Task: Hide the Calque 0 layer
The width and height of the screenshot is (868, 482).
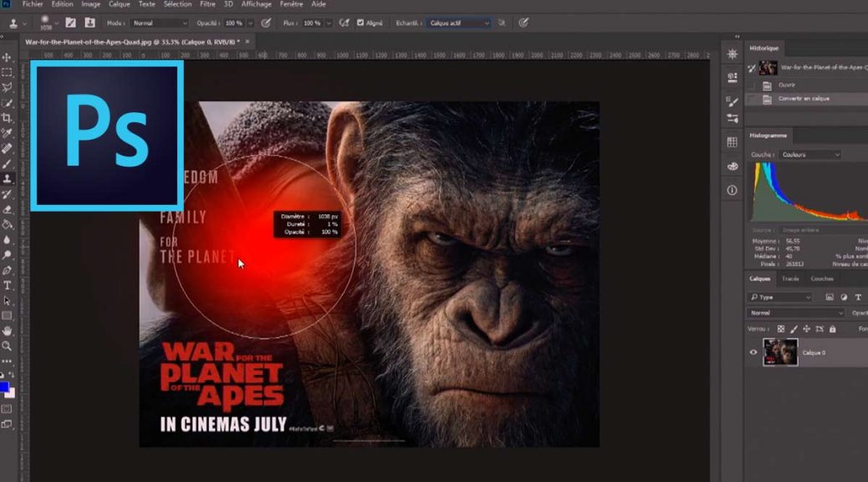Action: (x=753, y=352)
